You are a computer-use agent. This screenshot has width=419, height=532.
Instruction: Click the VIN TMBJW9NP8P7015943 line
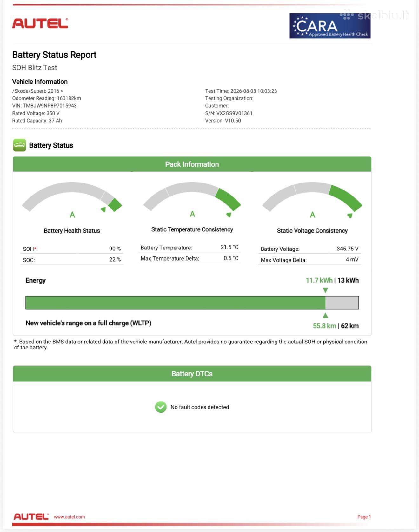(x=44, y=106)
